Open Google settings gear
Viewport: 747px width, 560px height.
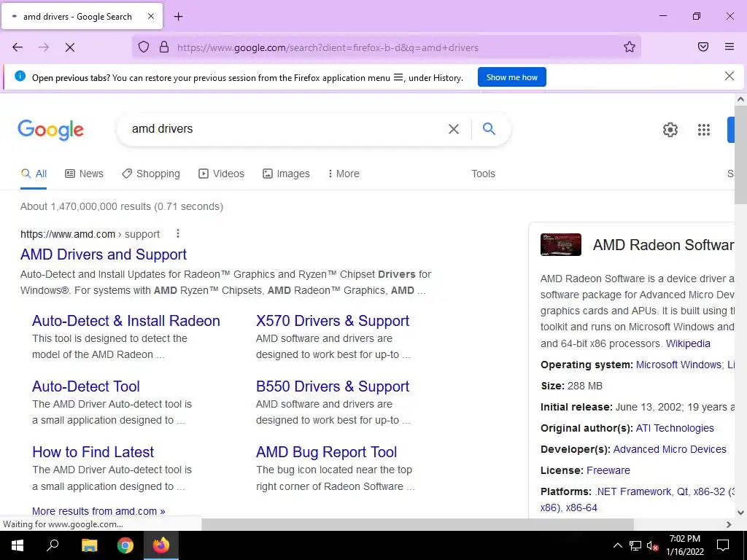(x=670, y=130)
